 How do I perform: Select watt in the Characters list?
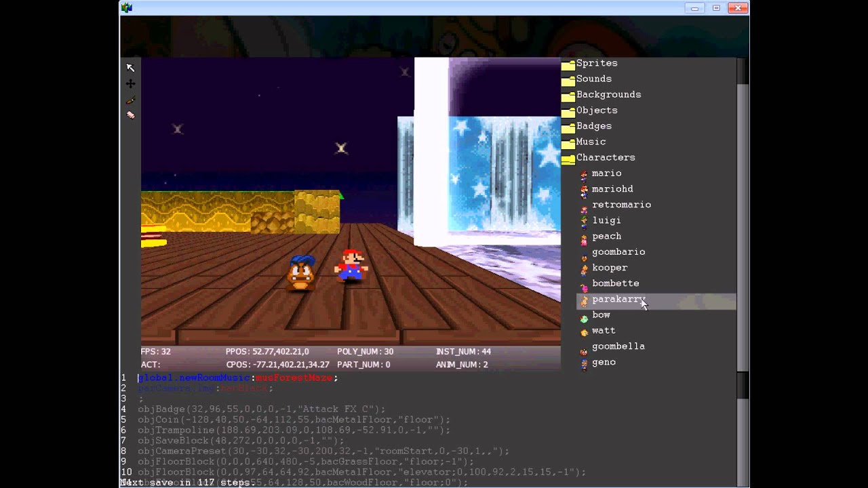[604, 330]
